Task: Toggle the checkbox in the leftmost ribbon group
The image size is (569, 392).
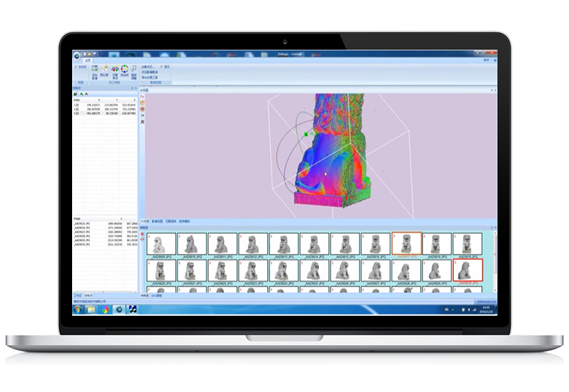Action: pos(76,67)
